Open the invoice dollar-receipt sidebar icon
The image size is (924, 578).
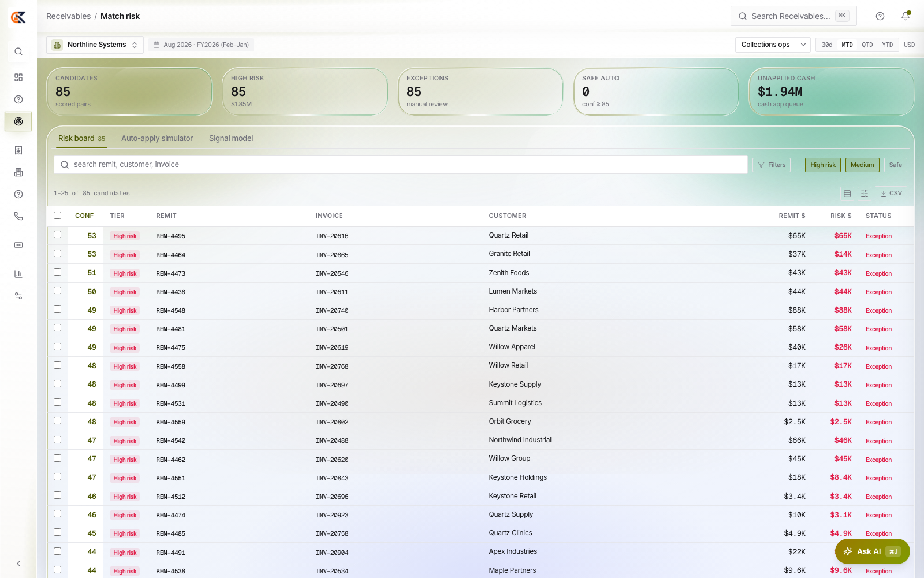(18, 150)
